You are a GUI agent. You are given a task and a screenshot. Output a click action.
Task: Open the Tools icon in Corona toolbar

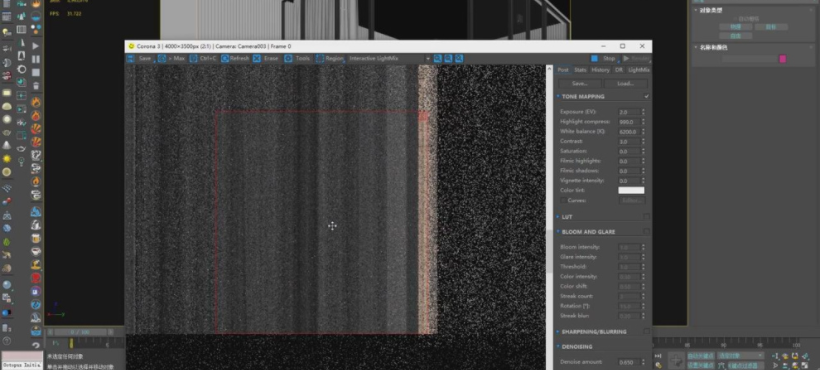click(x=288, y=59)
